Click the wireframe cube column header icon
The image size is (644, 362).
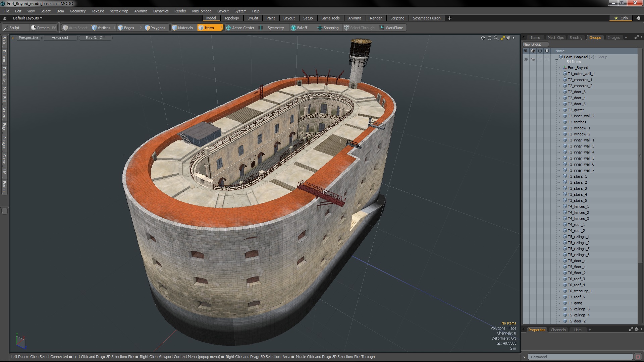pyautogui.click(x=540, y=51)
